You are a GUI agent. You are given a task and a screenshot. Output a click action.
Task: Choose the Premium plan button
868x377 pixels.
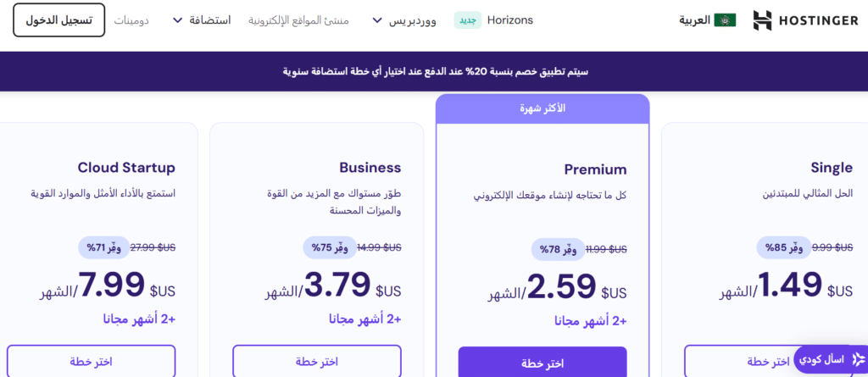542,363
